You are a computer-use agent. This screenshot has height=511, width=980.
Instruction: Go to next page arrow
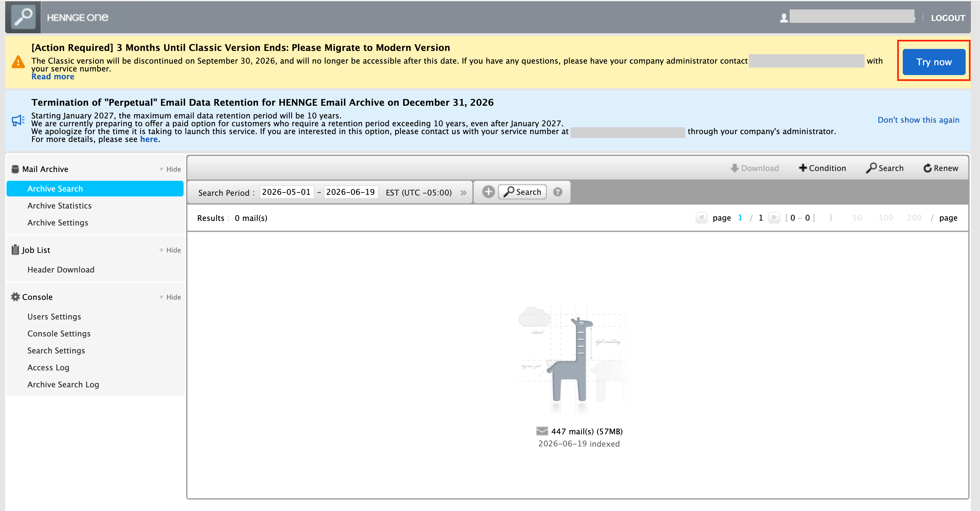point(774,218)
